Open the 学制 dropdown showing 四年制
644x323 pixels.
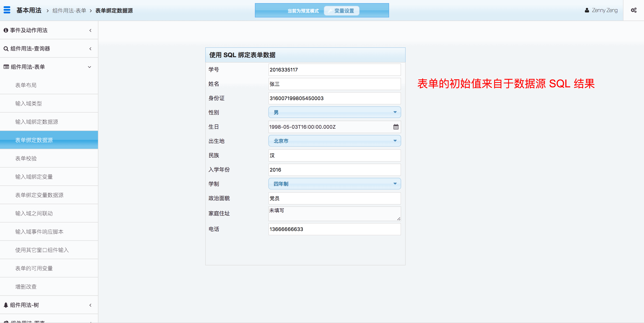[334, 184]
